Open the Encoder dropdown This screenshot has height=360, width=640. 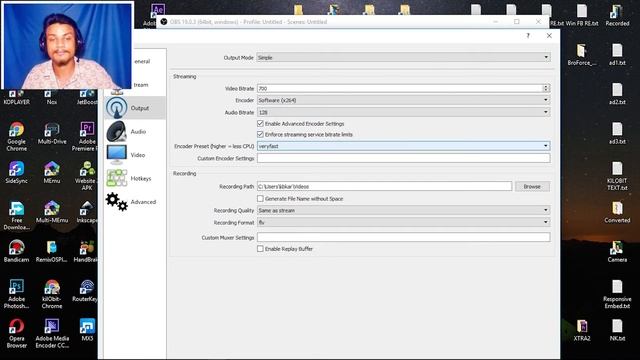[x=403, y=100]
